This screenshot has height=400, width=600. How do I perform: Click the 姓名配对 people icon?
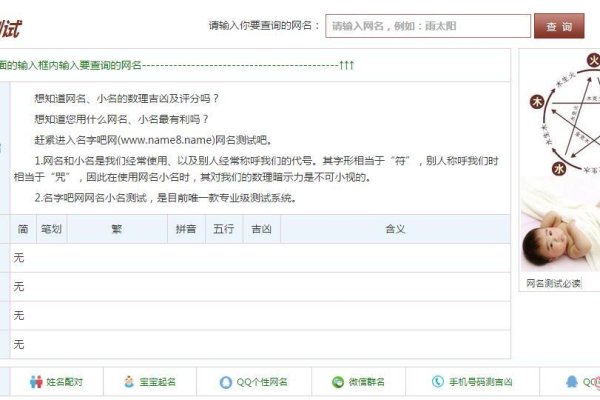pyautogui.click(x=36, y=382)
